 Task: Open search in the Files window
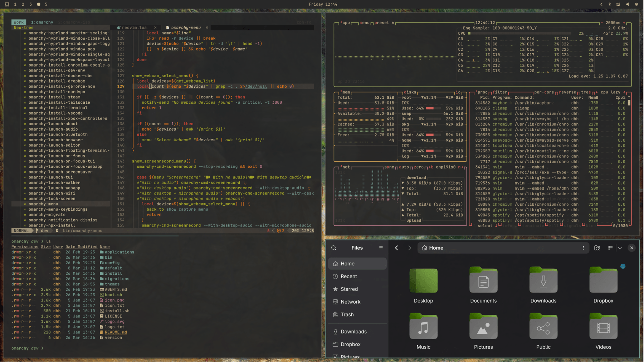[333, 248]
